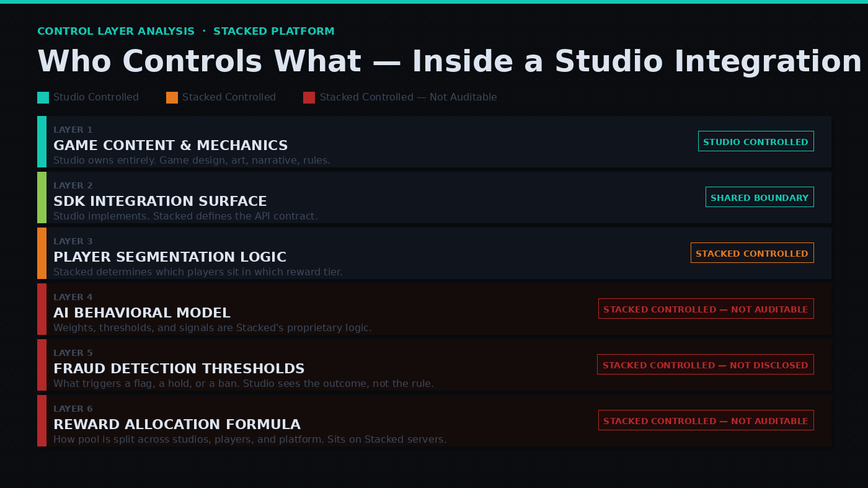This screenshot has height=488, width=868.
Task: Click the 'Studio Controlled' legend label
Action: click(96, 97)
